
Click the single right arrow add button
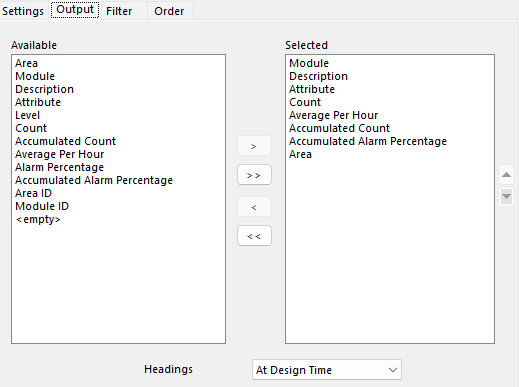tap(254, 146)
